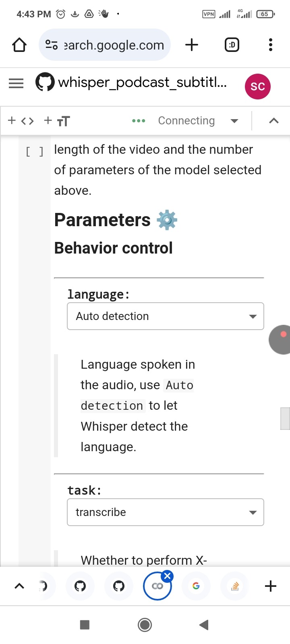Run the cell using bracket button

click(35, 152)
